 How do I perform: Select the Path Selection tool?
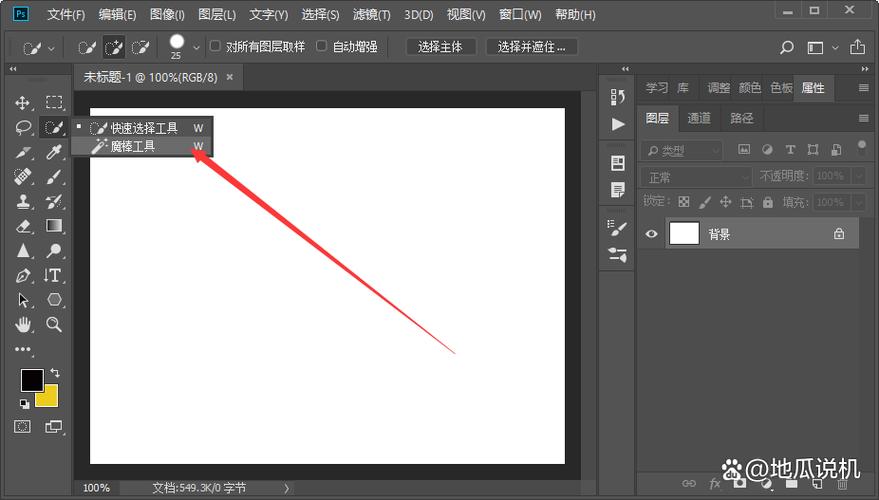pyautogui.click(x=23, y=300)
